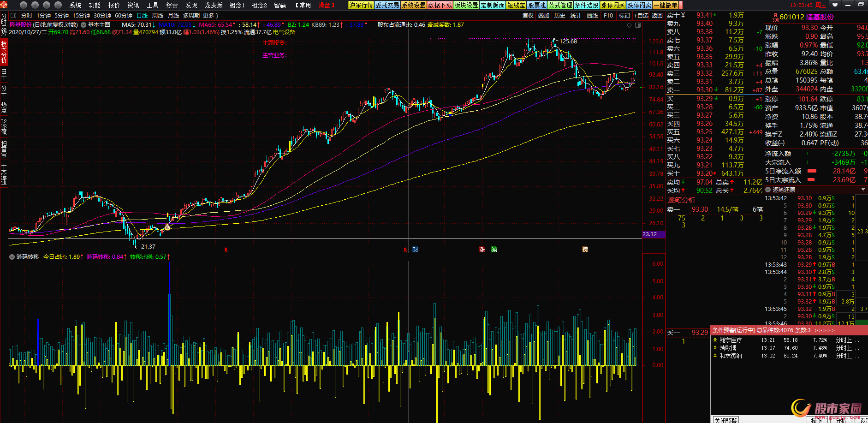Screen dimensions: 868x423
Task: Click the skin theme shirt icon
Action: (x=835, y=5)
